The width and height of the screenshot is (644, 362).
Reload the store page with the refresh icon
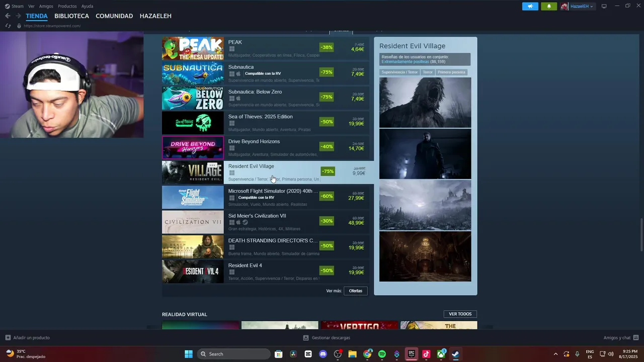tap(8, 26)
